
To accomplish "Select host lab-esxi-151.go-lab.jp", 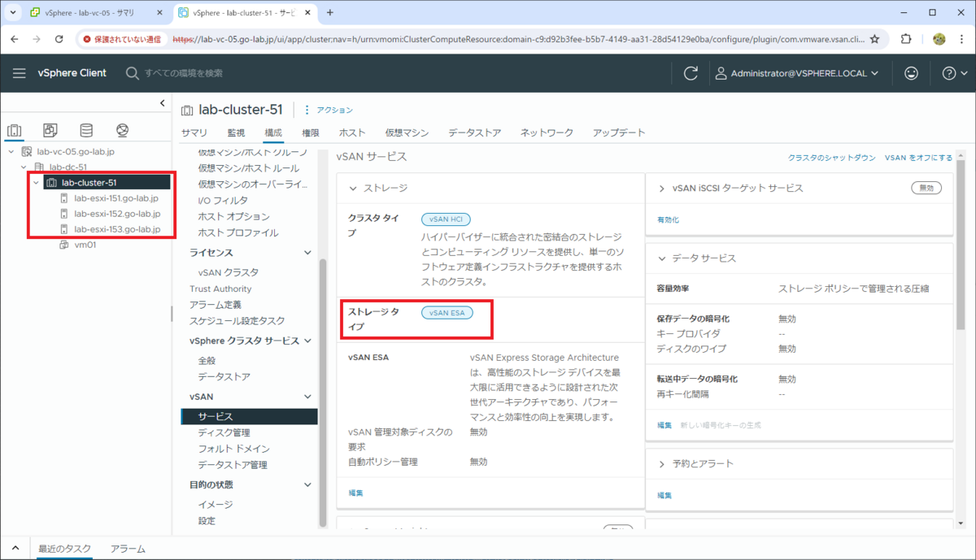I will coord(115,198).
